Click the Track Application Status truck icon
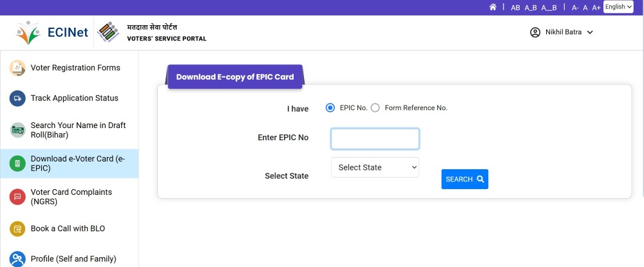644x267 pixels. 17,98
